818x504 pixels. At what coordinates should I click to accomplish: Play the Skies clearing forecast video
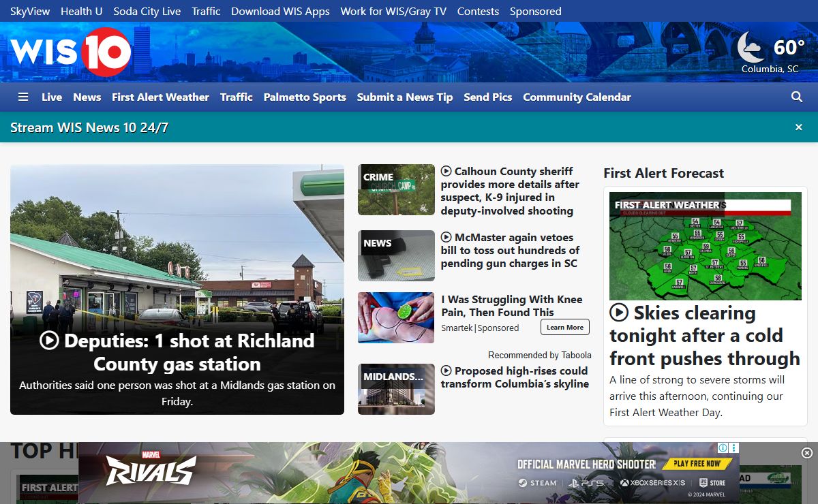[619, 313]
